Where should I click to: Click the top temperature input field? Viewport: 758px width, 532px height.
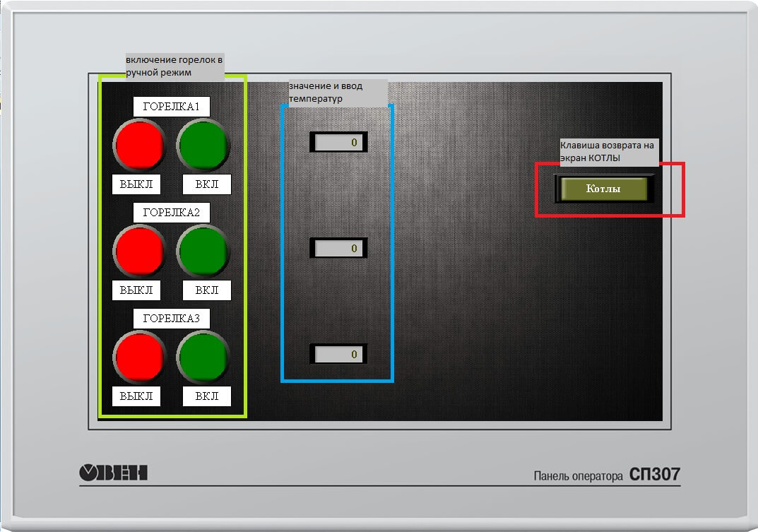[x=338, y=143]
